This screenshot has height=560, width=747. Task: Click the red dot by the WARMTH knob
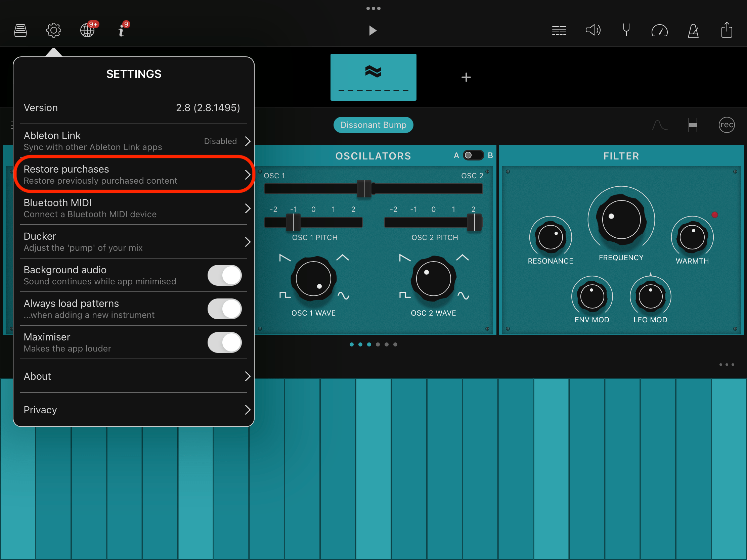pyautogui.click(x=714, y=215)
